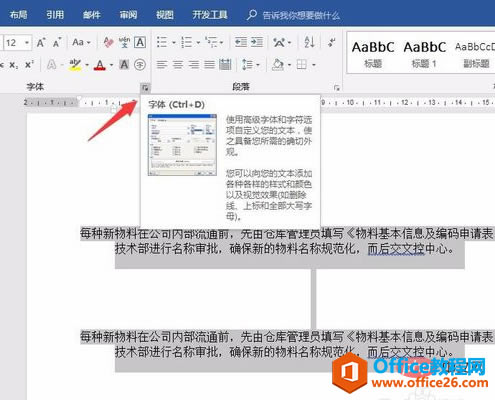
Task: Click second paragraph line starting 每种新物料在公司内部
Action: tap(287, 337)
